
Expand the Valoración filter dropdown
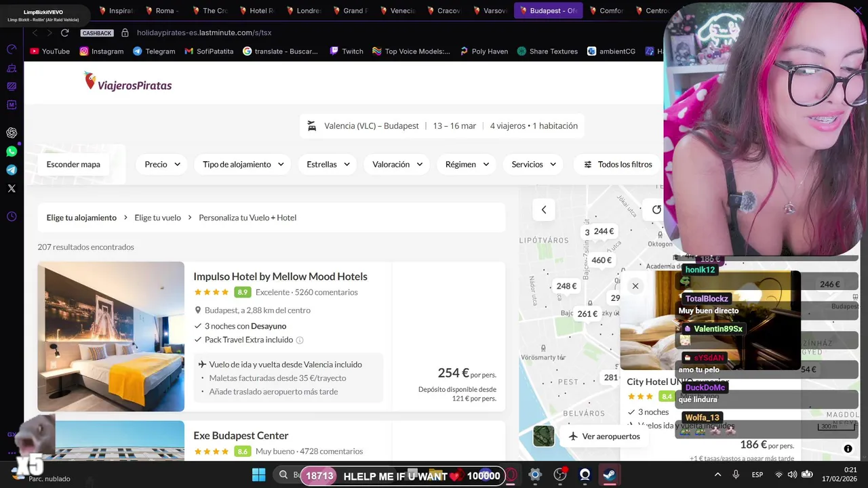coord(397,164)
